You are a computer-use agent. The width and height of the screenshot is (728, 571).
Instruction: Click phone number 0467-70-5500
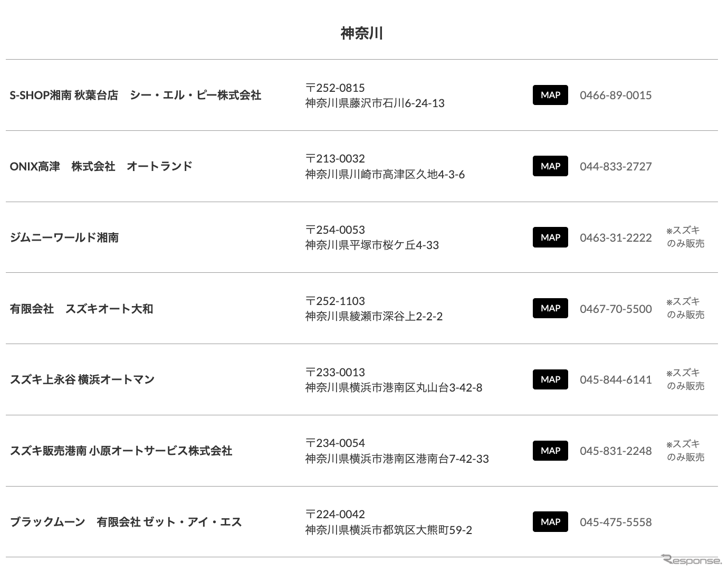[616, 309]
